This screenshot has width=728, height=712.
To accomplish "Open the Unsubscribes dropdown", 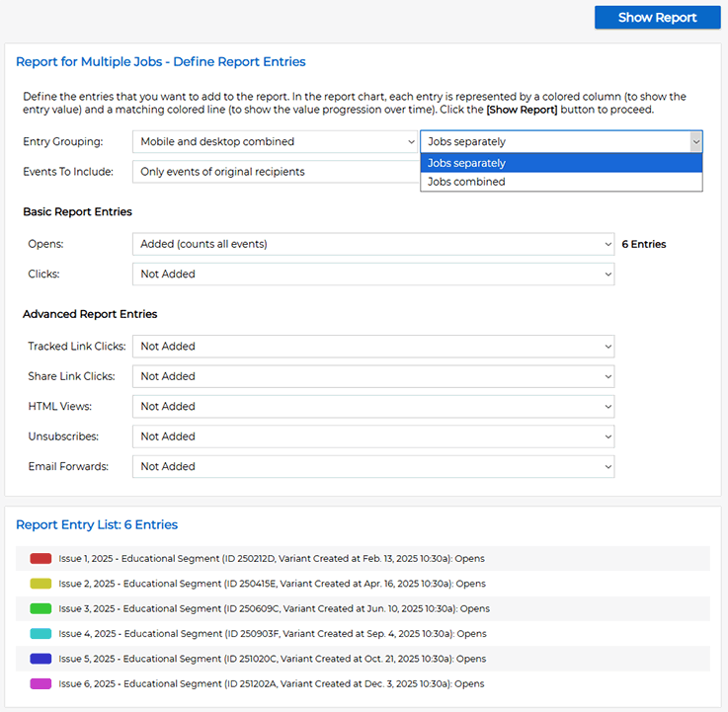I will pos(372,436).
